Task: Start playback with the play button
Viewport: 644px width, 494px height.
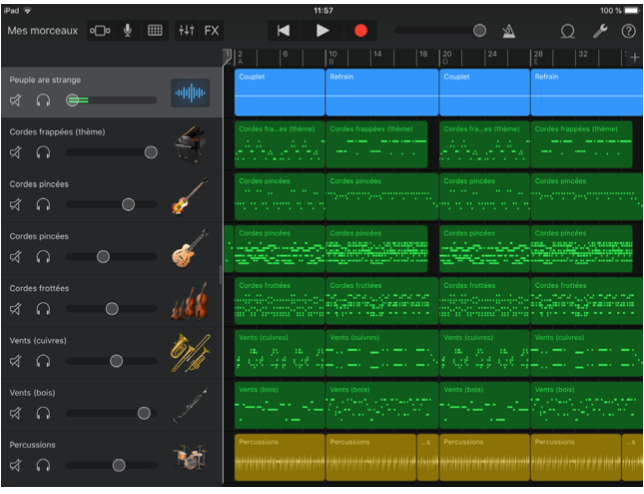Action: pos(322,31)
